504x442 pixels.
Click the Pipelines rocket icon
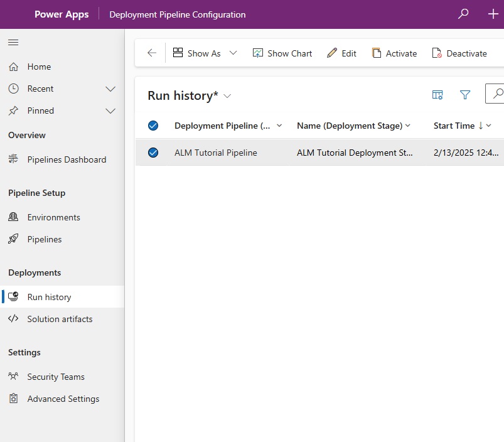pos(13,239)
